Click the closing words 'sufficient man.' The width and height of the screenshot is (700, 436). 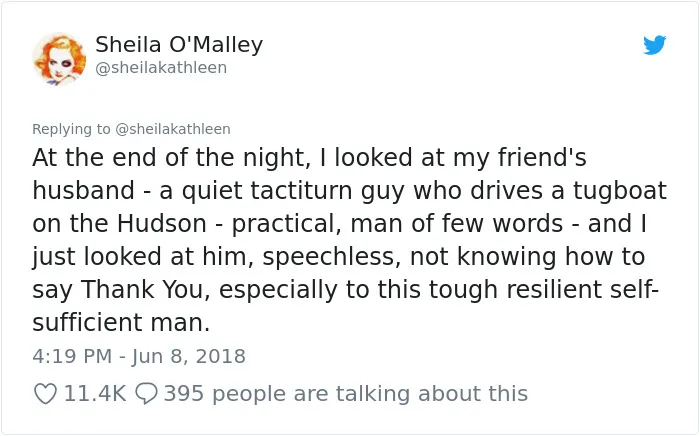pyautogui.click(x=121, y=322)
